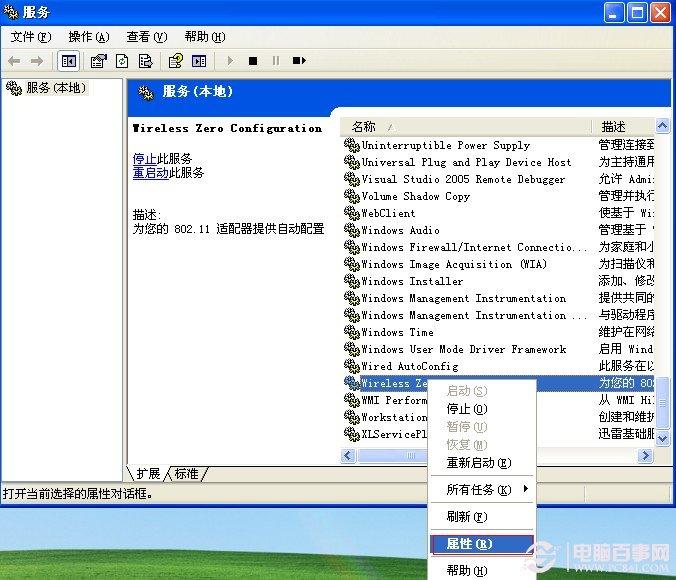Click gear icon of XLServicePlatform row
676x580 pixels.
(352, 434)
